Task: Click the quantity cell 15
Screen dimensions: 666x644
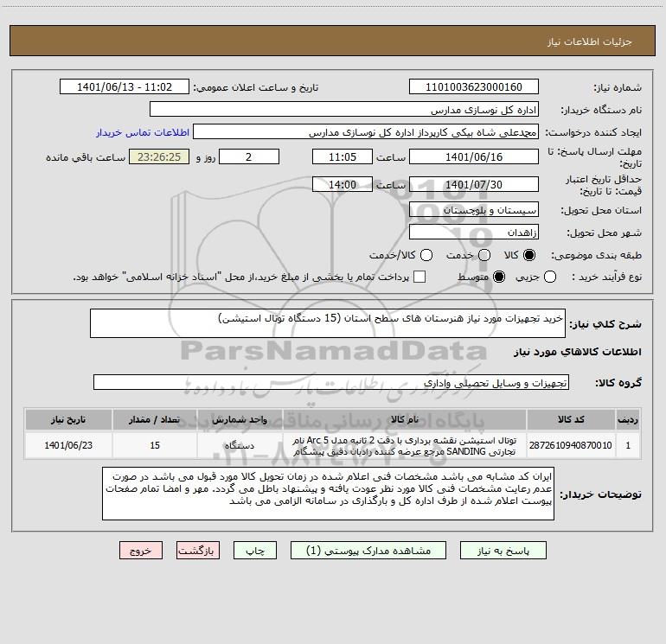Action: click(x=155, y=445)
